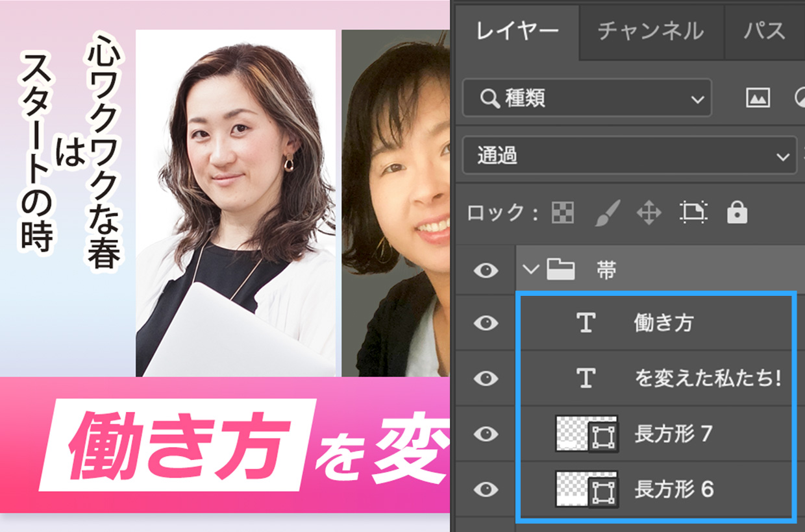
Task: Hide the 長方形 7 layer
Action: tap(486, 433)
